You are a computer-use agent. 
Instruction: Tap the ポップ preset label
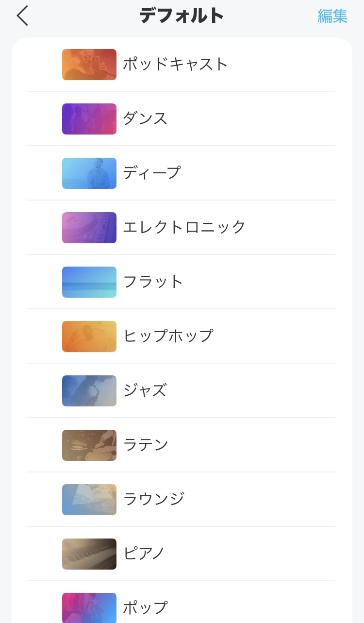click(x=145, y=607)
